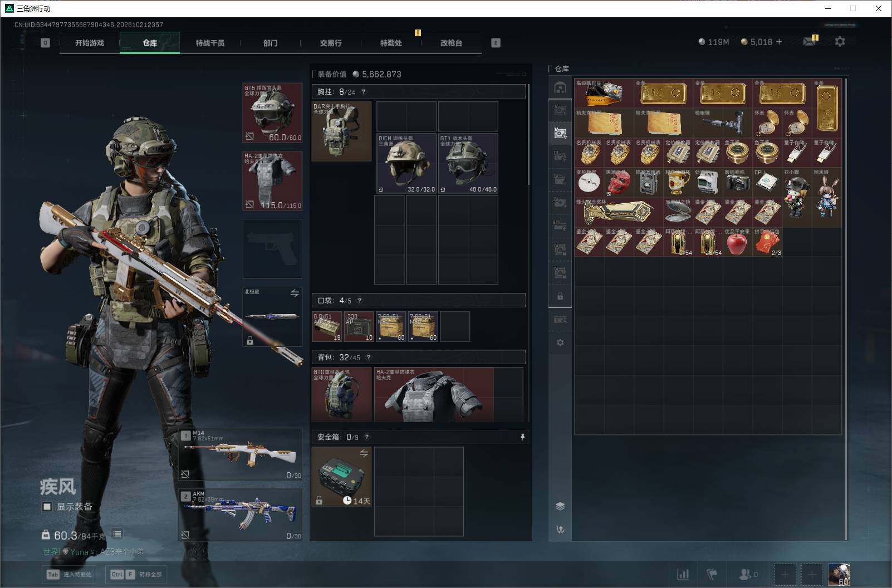Open the 交易行 tab

click(x=331, y=43)
